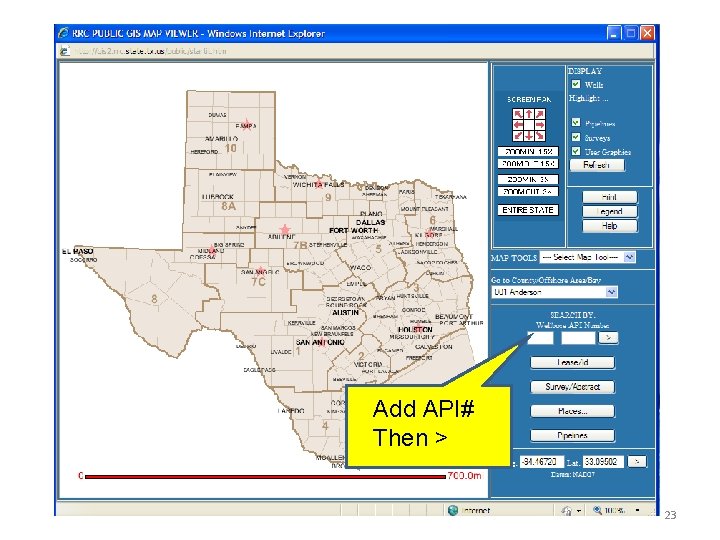Open the Select Map Tool dropdown
The height and width of the screenshot is (540, 720).
[587, 258]
